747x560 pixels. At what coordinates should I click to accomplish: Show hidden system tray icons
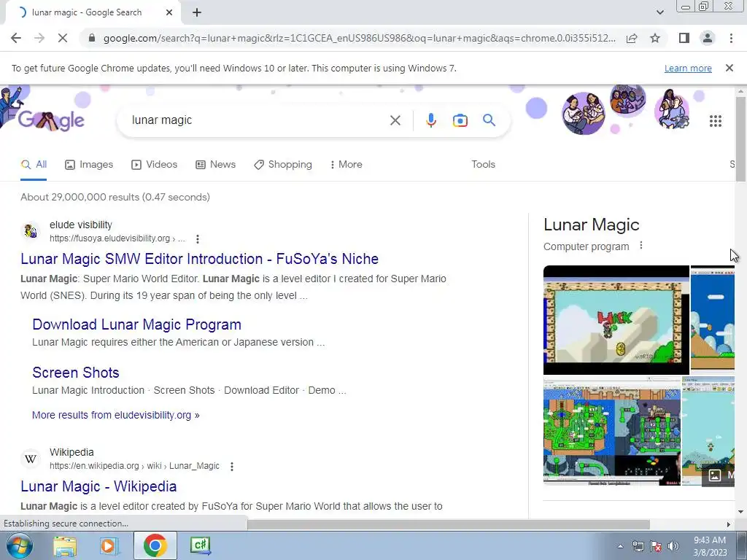pyautogui.click(x=620, y=546)
